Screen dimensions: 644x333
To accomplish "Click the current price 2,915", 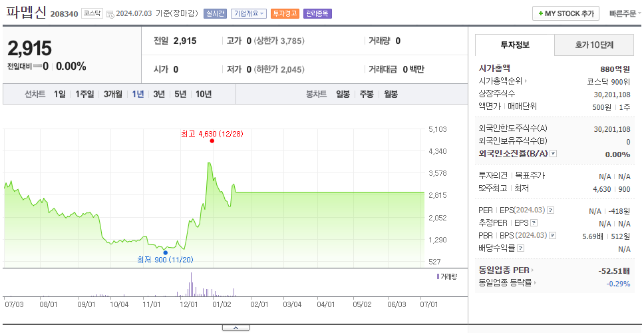I will 29,48.
